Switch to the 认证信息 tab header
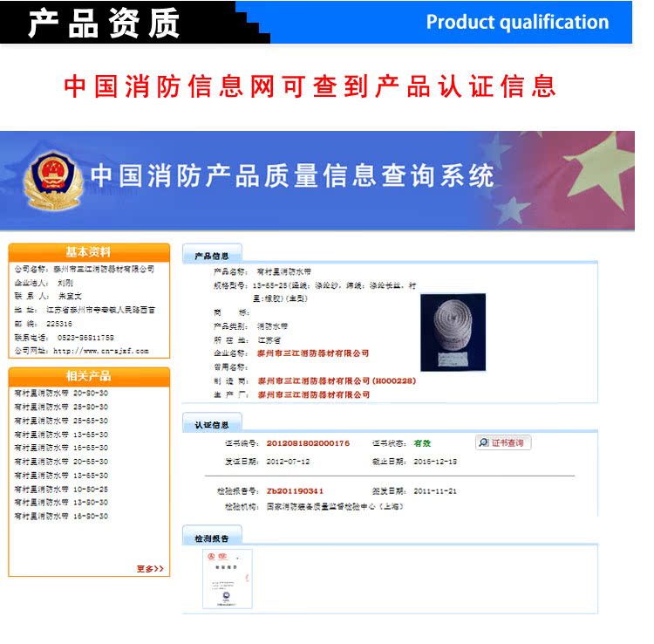 (211, 425)
